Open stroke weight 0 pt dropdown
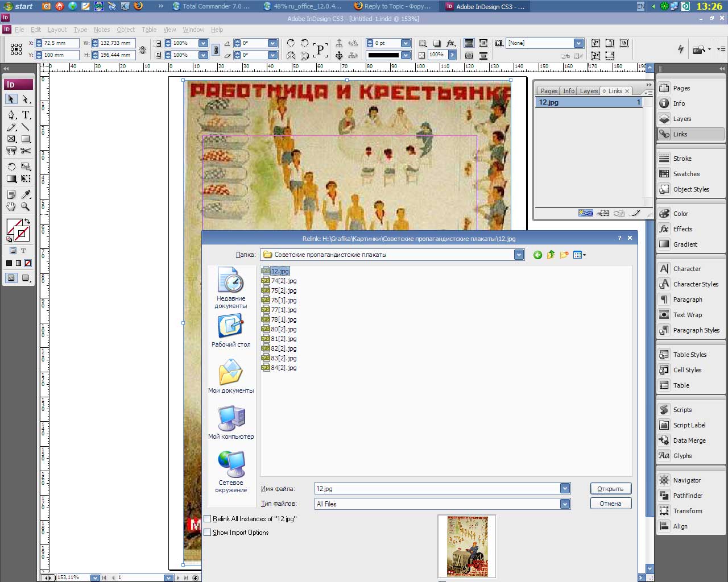The image size is (728, 582). click(x=406, y=43)
